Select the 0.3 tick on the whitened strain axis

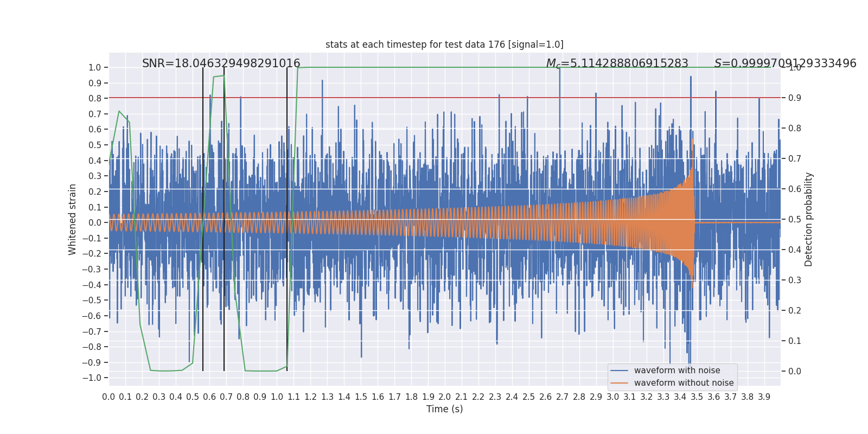pos(95,176)
